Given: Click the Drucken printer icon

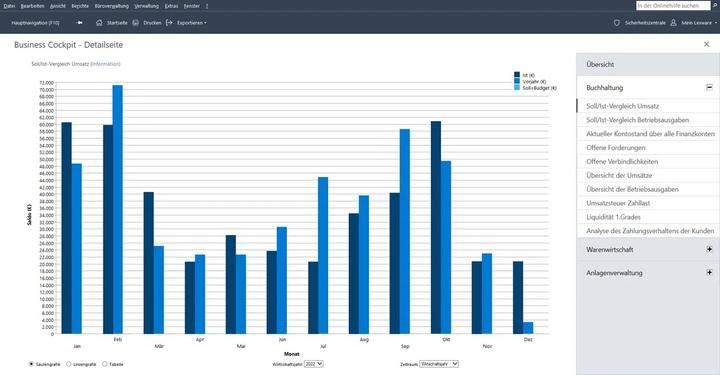Looking at the screenshot, I should pyautogui.click(x=135, y=22).
